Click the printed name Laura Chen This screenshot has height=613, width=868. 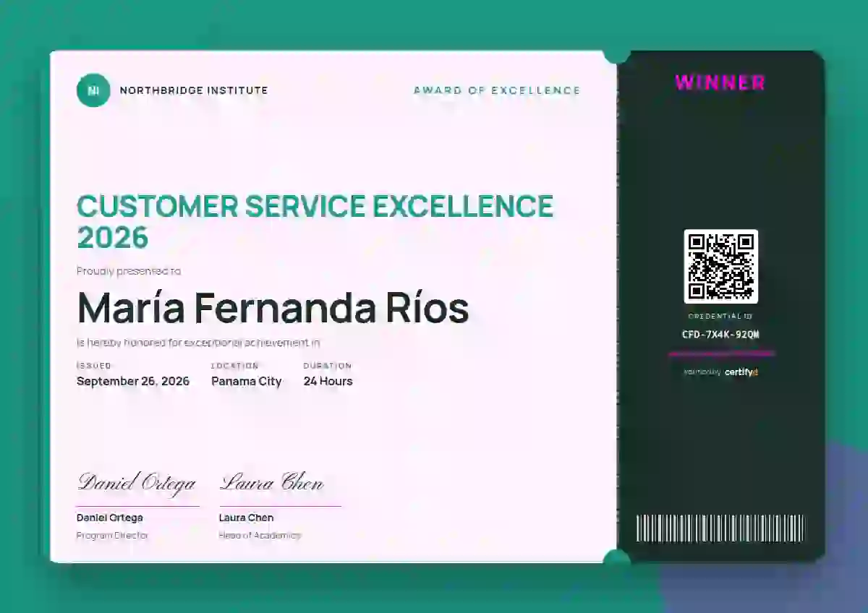pos(247,518)
